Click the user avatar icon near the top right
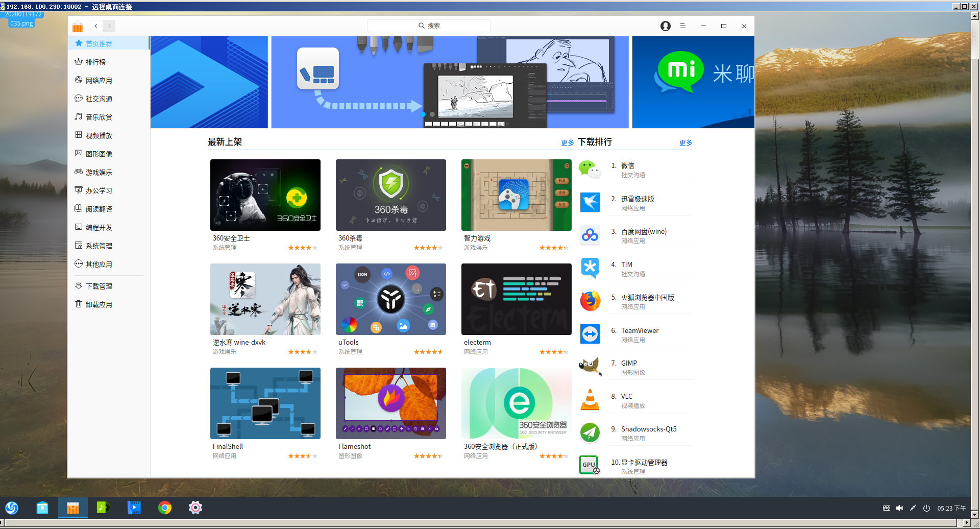The image size is (980, 529). click(x=665, y=26)
